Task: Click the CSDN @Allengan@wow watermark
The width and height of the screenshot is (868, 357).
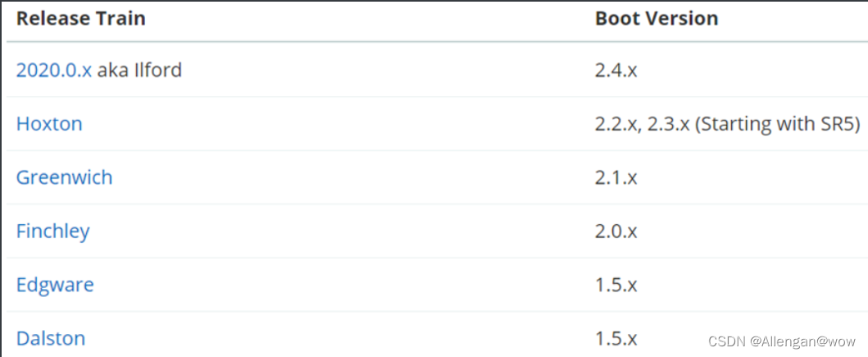Action: pyautogui.click(x=782, y=342)
